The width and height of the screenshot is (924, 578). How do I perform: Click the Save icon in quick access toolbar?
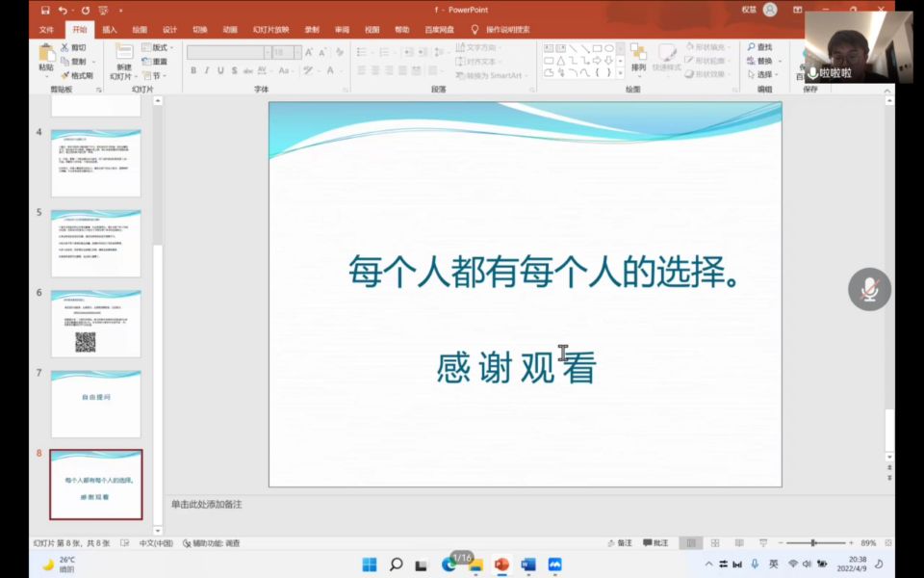click(45, 10)
